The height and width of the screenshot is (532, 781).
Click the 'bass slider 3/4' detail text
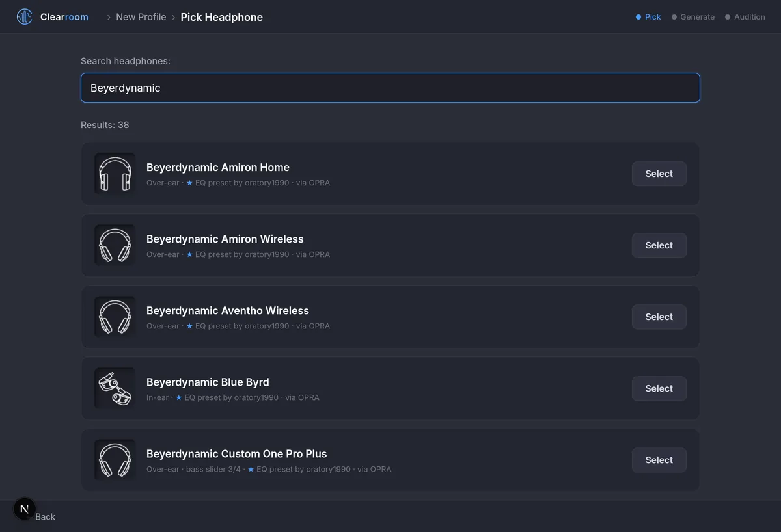pyautogui.click(x=213, y=469)
